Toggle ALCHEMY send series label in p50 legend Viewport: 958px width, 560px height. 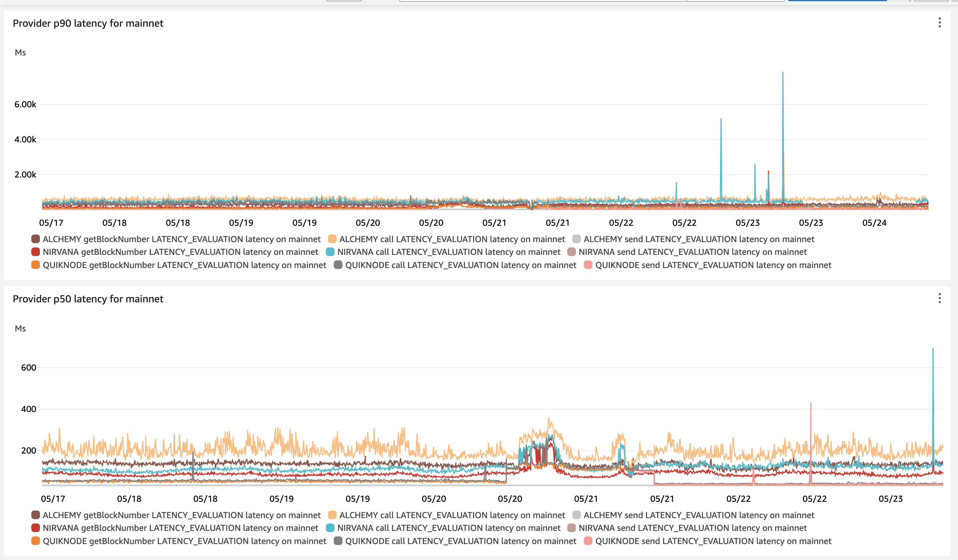699,515
